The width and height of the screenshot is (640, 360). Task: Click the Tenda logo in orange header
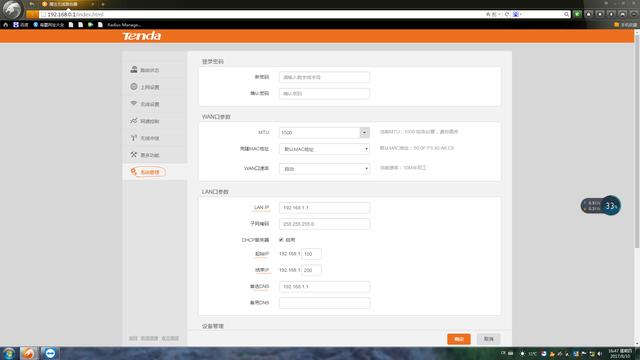(142, 36)
